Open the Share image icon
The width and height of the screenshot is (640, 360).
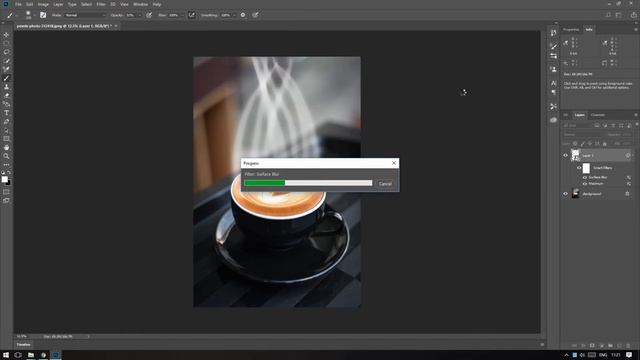coord(633,15)
